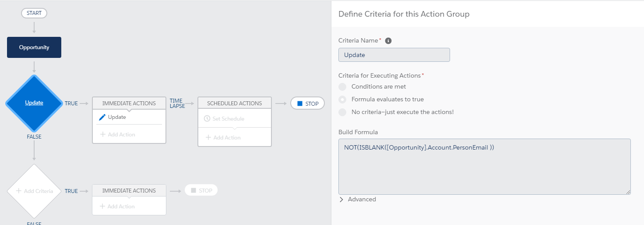Open the Set Schedule option
This screenshot has height=225, width=644.
click(x=228, y=119)
